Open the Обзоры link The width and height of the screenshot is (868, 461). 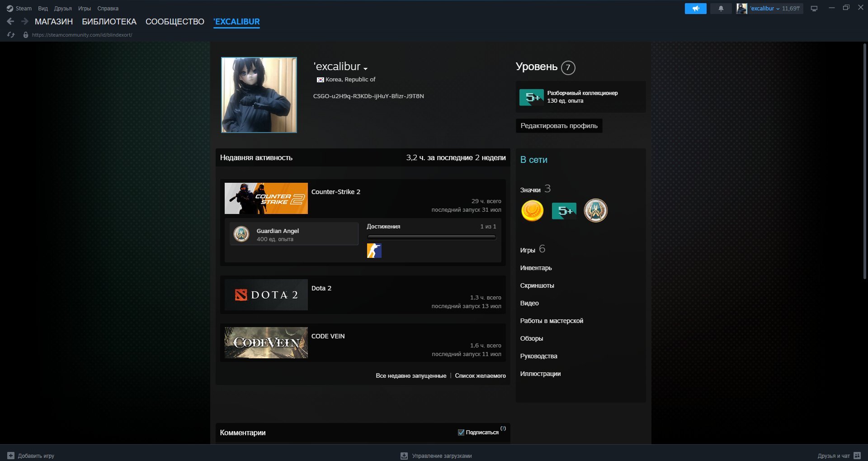(532, 338)
